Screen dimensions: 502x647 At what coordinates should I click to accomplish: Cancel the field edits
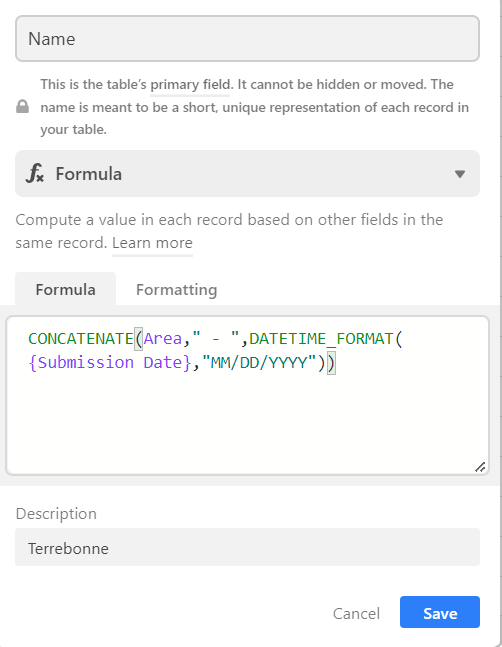356,613
